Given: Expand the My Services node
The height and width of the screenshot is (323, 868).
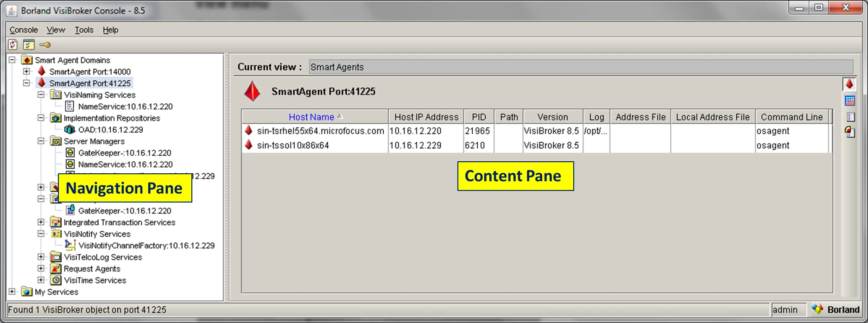Looking at the screenshot, I should pos(13,291).
